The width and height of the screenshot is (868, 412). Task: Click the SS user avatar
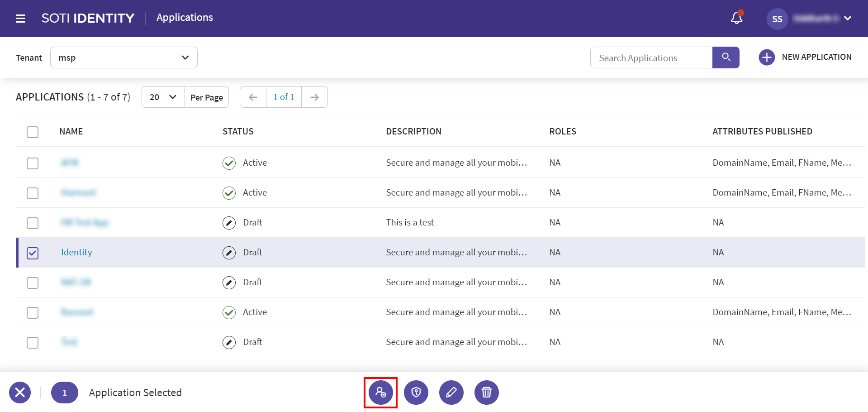click(x=777, y=19)
